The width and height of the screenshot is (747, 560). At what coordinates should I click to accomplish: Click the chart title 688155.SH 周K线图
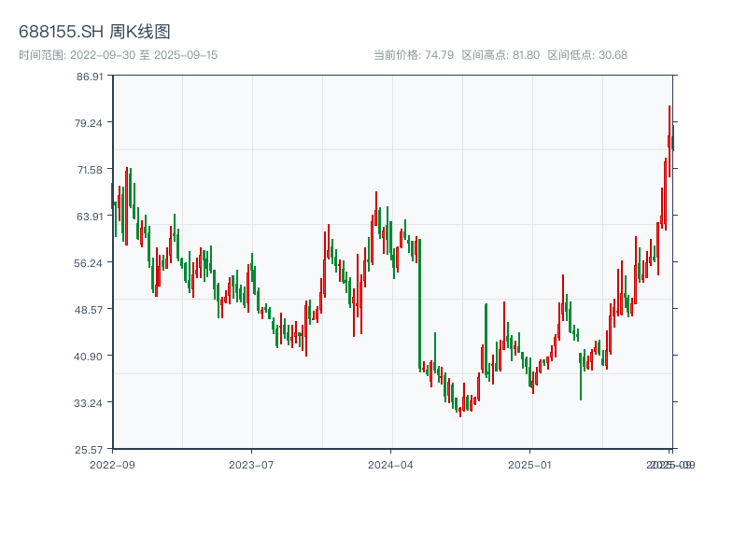94,32
